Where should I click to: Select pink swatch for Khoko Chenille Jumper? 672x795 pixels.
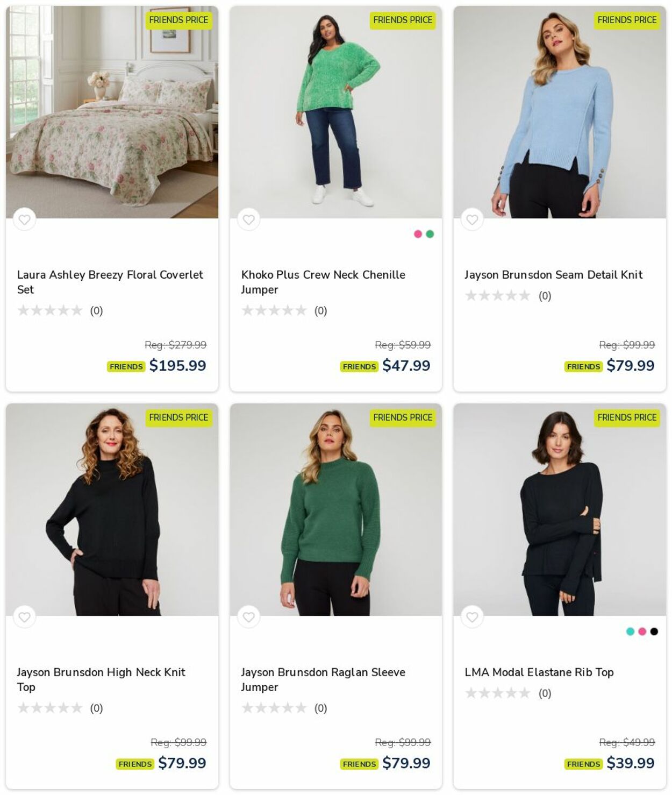pos(418,234)
